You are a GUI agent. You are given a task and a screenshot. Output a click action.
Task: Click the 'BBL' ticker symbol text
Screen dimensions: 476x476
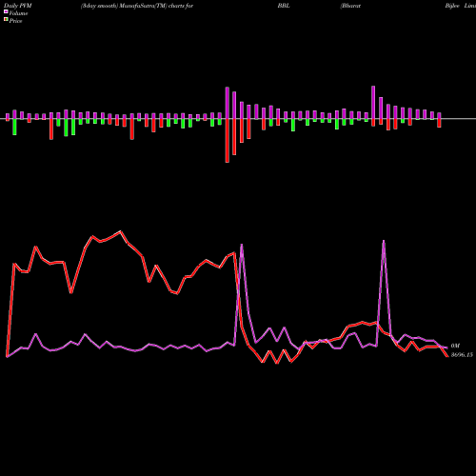pos(284,6)
